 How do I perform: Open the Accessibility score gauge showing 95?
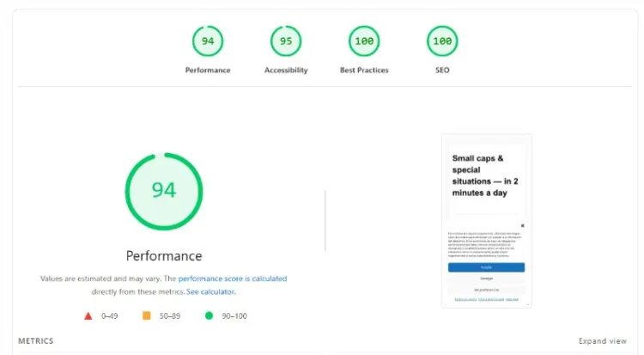coord(286,41)
